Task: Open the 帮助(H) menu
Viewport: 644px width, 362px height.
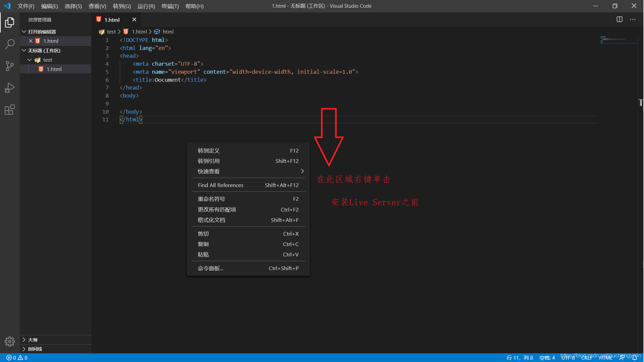Action: pyautogui.click(x=195, y=6)
